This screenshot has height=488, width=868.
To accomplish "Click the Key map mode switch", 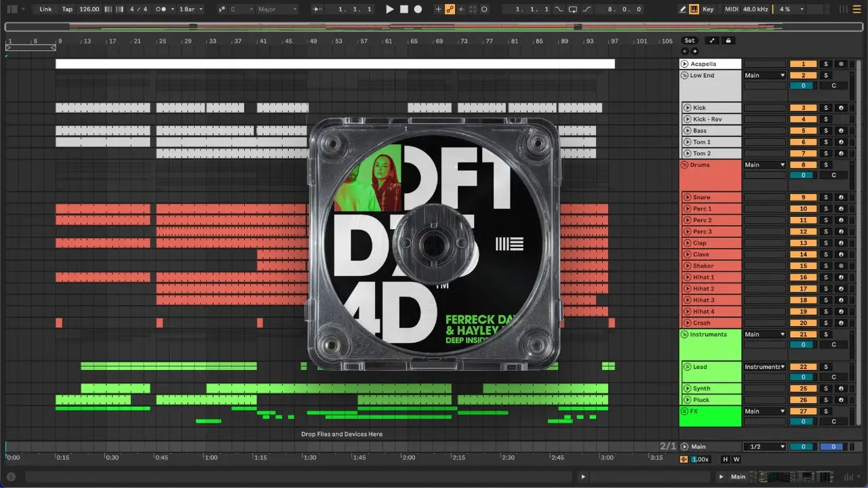I will point(708,9).
